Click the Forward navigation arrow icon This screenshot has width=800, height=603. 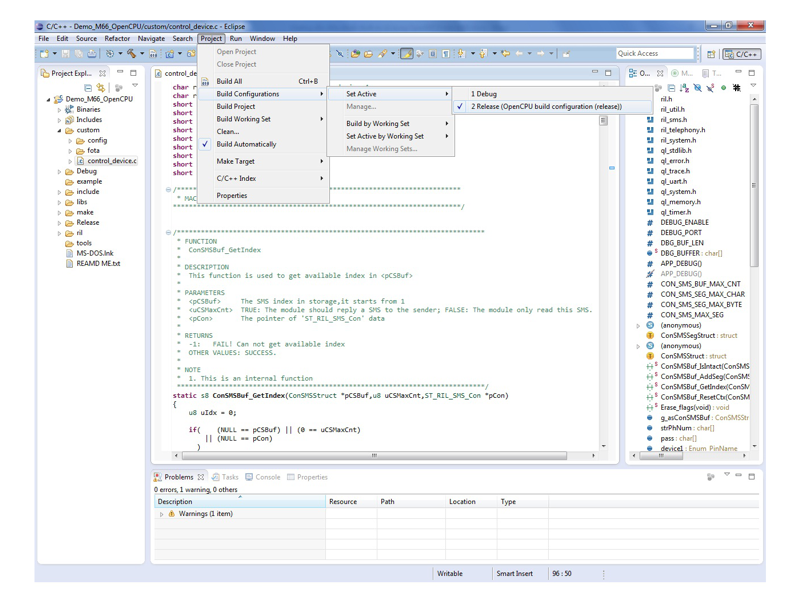(541, 54)
